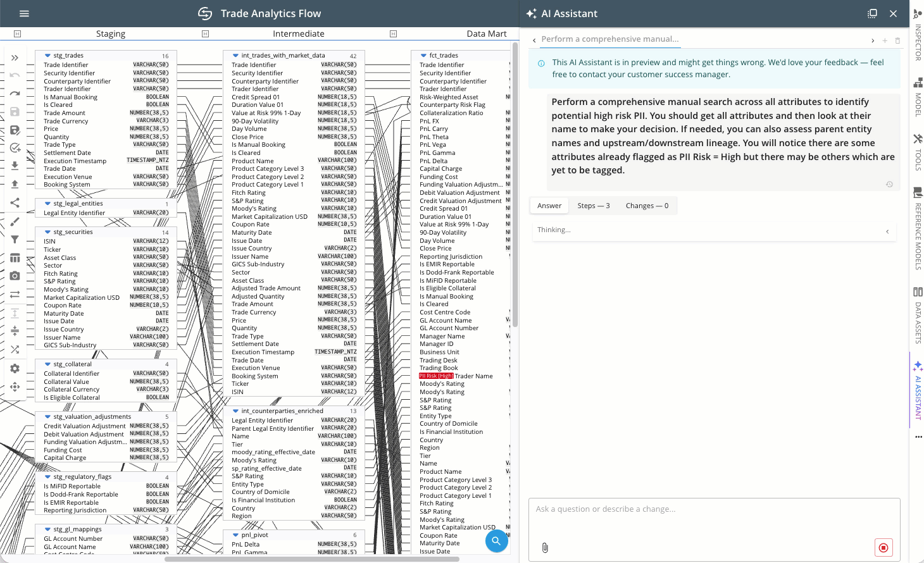Attach a file with the paperclip icon

click(x=545, y=547)
